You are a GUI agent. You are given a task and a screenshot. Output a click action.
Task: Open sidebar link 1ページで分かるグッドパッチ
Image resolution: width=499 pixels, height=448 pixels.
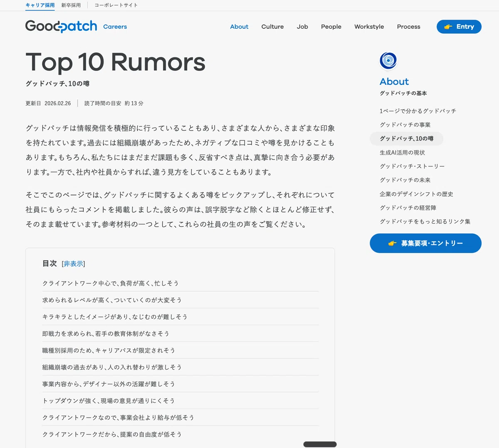coord(418,111)
